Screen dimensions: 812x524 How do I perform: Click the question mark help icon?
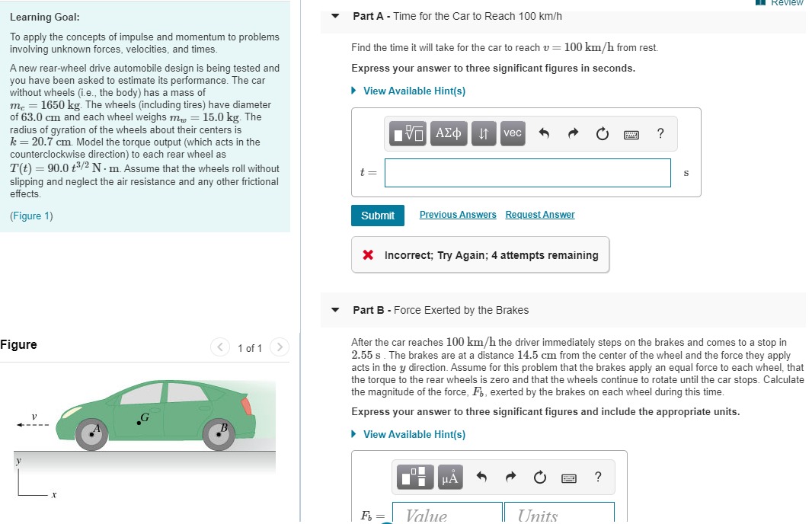pos(660,133)
